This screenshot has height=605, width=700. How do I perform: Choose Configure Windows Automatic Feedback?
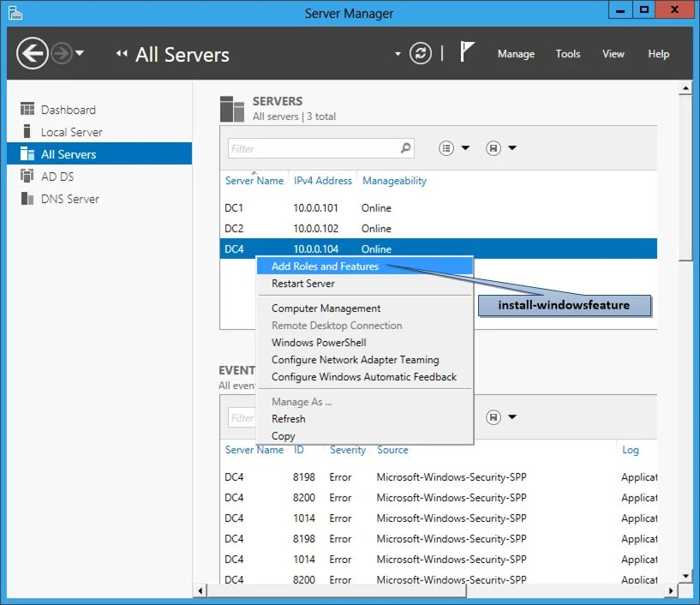[364, 377]
